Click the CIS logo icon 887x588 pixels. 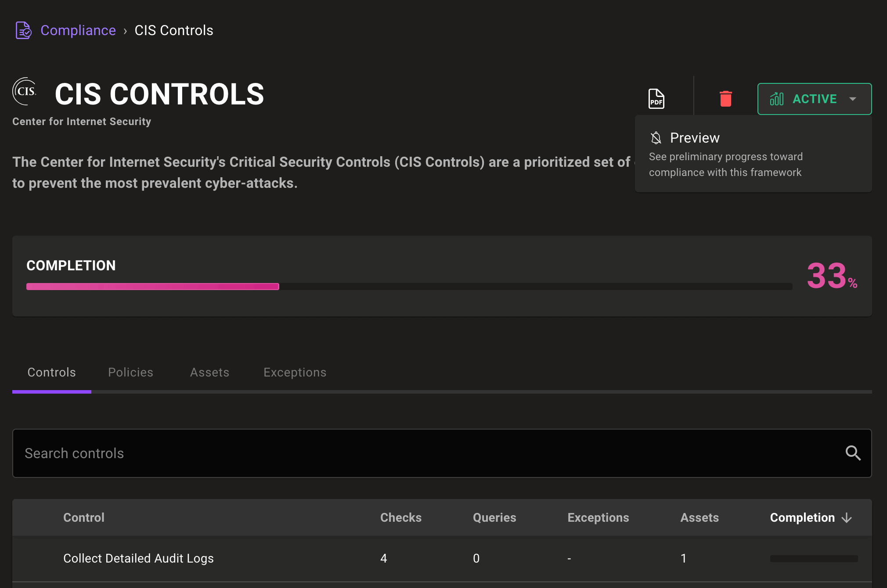coord(25,91)
